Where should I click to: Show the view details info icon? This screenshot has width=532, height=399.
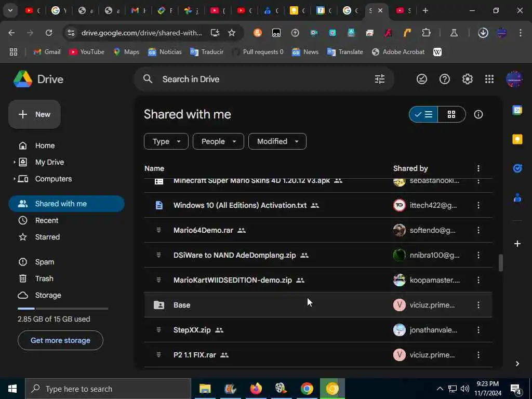click(478, 114)
